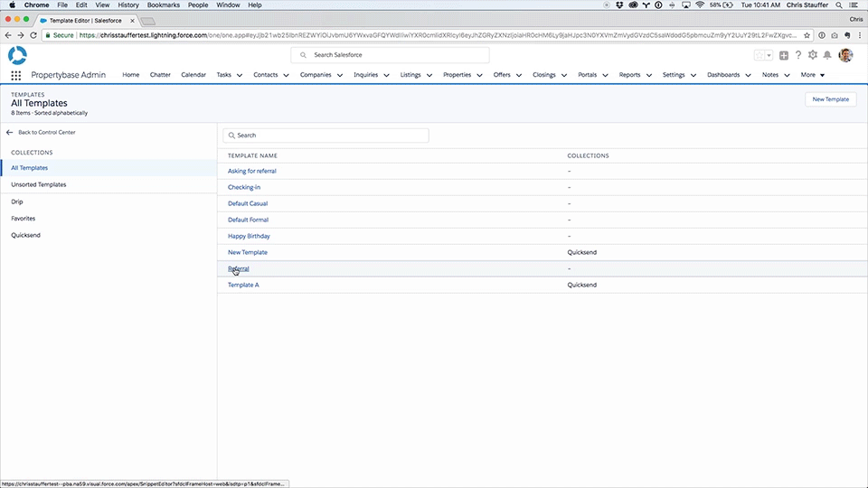Click the Chrome address bar URL

point(438,35)
